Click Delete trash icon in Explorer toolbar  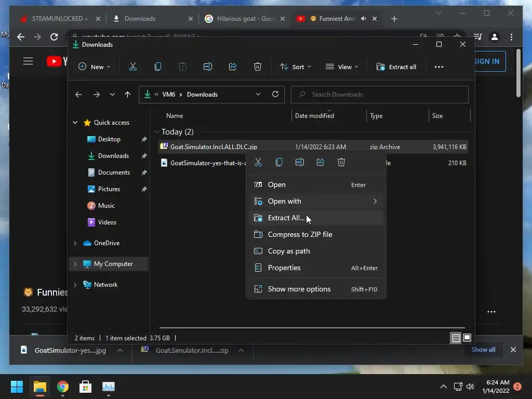258,67
